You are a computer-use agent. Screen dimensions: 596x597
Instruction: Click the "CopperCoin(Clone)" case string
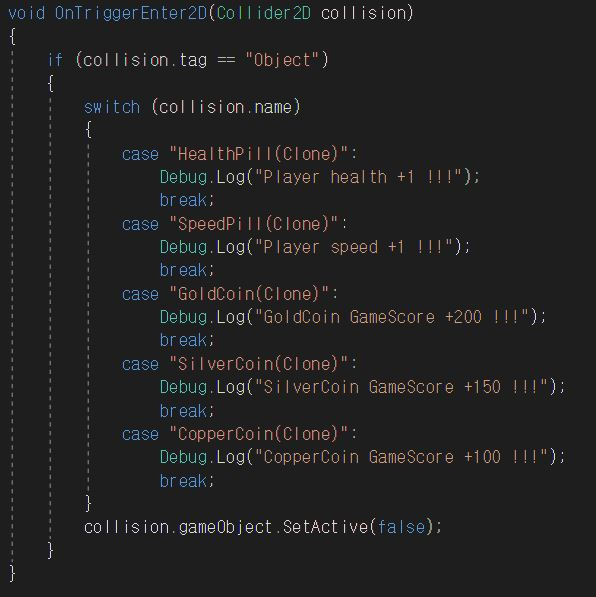pyautogui.click(x=259, y=434)
